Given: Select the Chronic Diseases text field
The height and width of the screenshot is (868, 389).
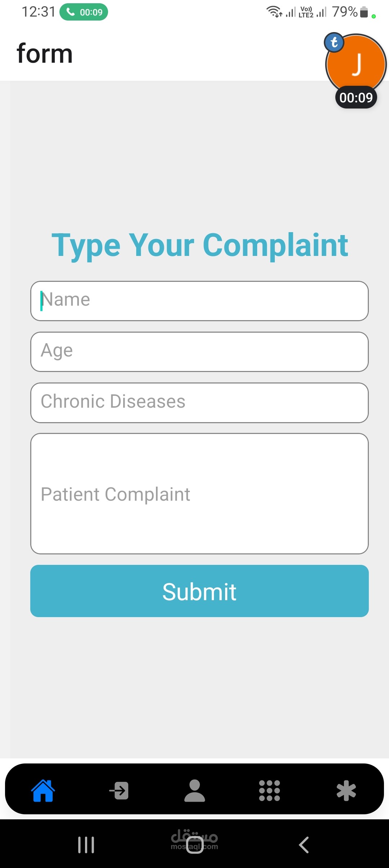Looking at the screenshot, I should [x=200, y=403].
